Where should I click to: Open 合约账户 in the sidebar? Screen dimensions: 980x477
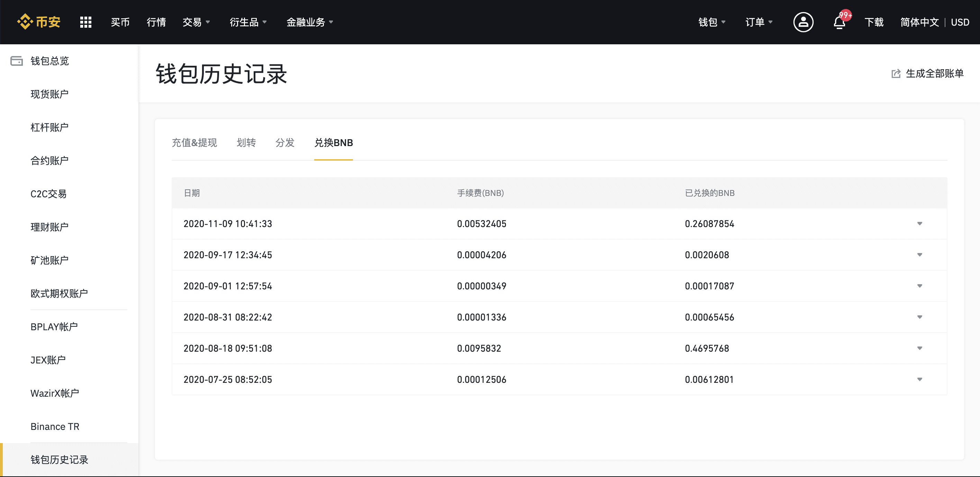[49, 161]
